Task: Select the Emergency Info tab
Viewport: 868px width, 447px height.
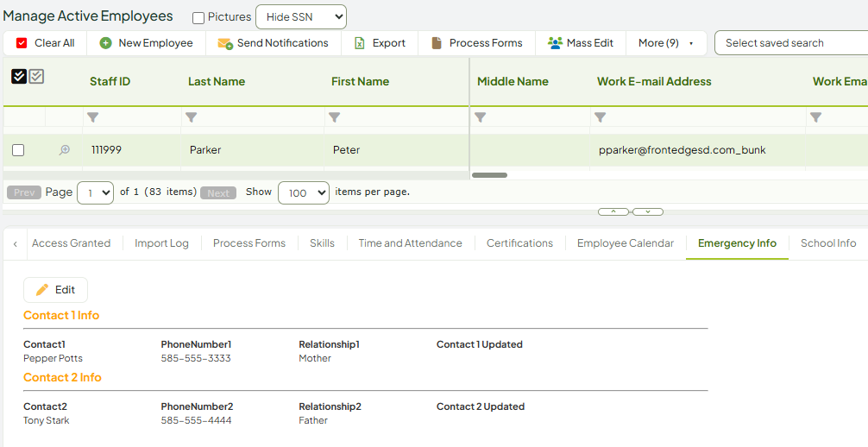Action: pyautogui.click(x=738, y=243)
